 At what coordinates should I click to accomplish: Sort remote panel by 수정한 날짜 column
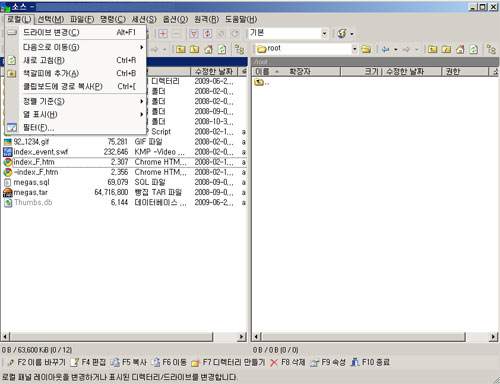(412, 72)
